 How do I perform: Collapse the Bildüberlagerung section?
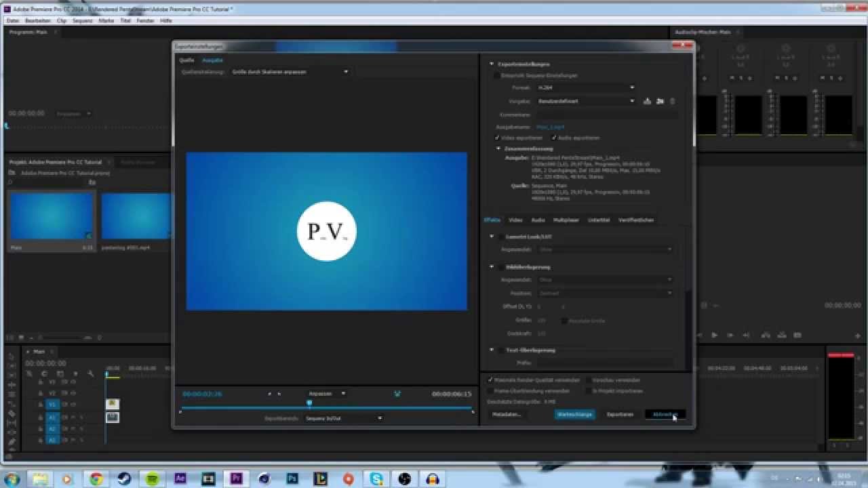(492, 267)
